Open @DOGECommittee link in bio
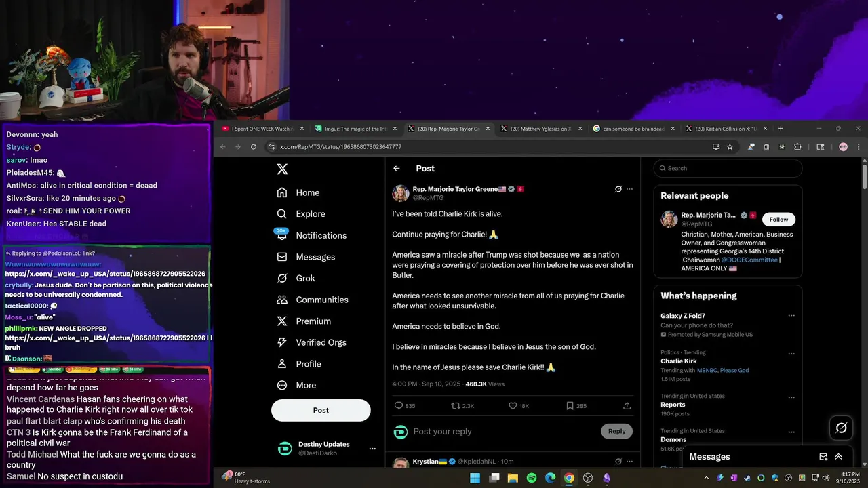This screenshot has width=868, height=488. 749,260
